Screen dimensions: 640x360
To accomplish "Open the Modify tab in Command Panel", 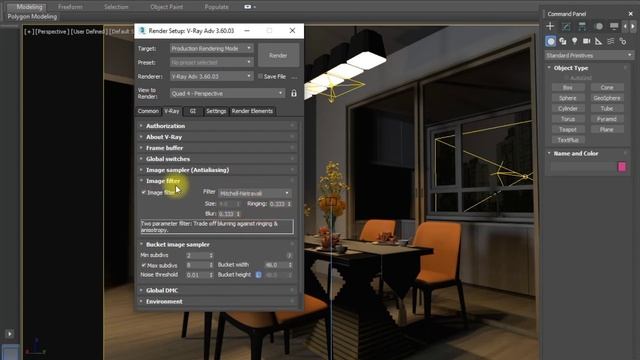I will (x=566, y=27).
